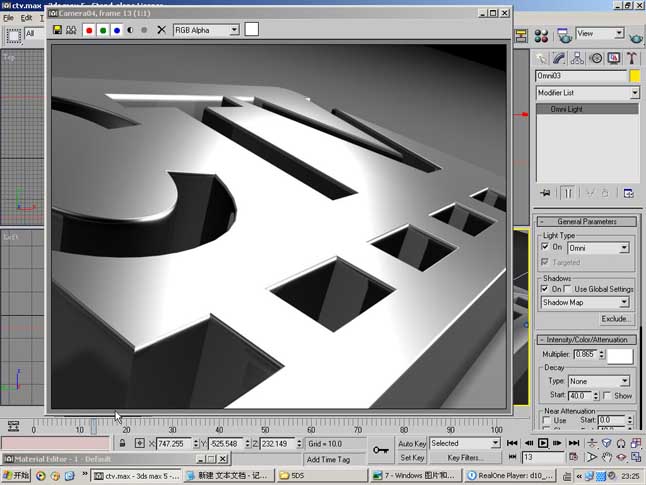Toggle the blue channel button

point(117,30)
